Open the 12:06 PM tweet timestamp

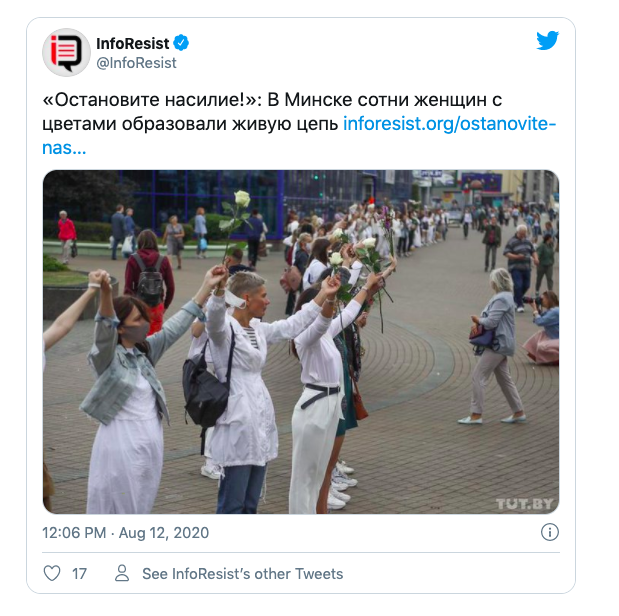pos(74,533)
